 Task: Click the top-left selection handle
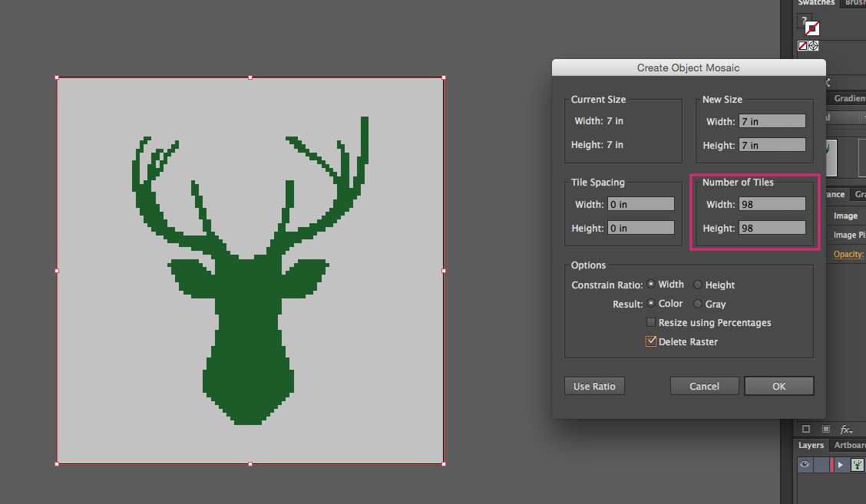(x=57, y=77)
